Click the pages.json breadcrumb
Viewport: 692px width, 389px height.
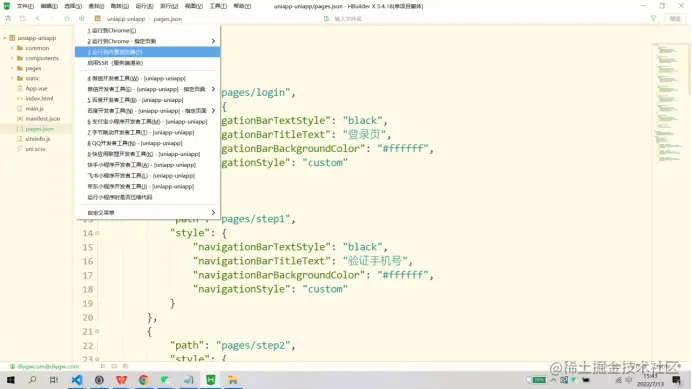click(167, 19)
